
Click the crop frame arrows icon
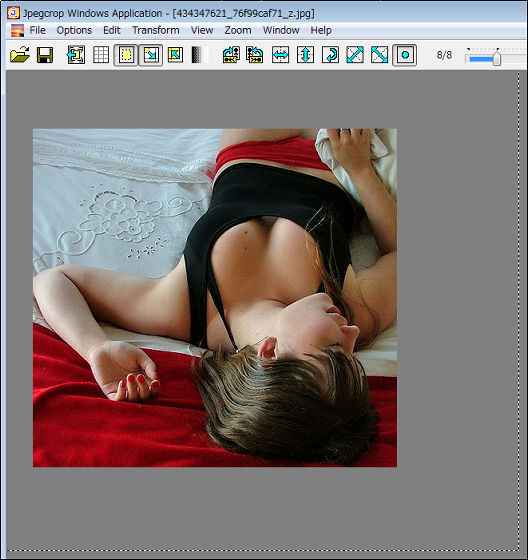pos(76,55)
